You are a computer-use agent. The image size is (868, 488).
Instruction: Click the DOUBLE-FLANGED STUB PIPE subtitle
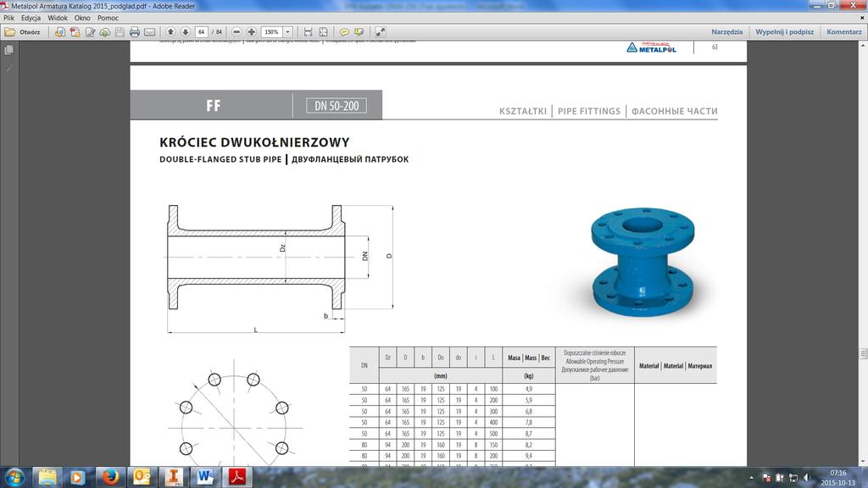tap(220, 159)
